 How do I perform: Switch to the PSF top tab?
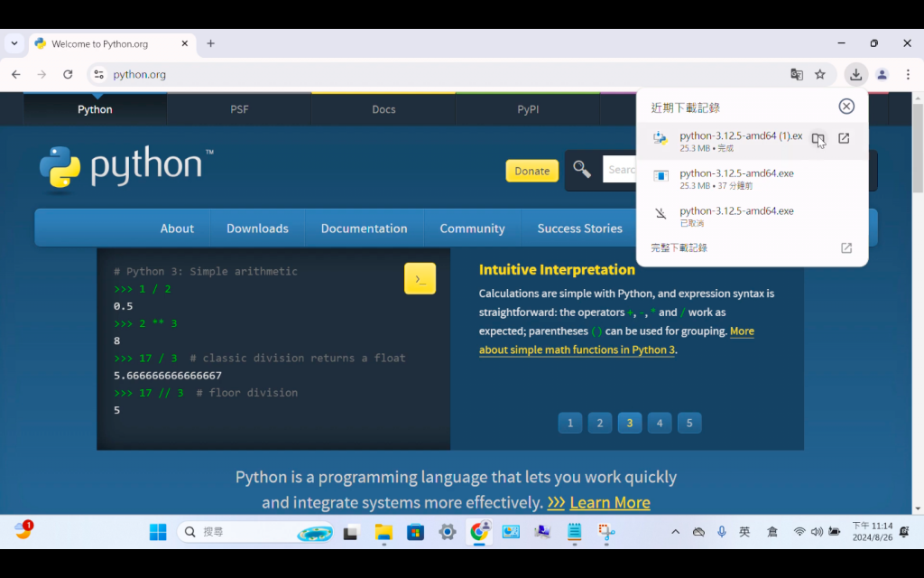[x=239, y=109]
